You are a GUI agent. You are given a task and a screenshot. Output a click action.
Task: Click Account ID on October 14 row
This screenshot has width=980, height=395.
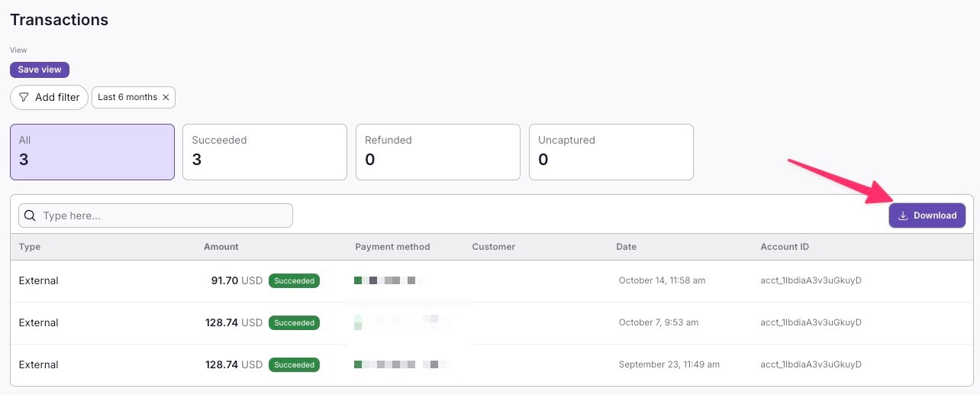(x=811, y=280)
